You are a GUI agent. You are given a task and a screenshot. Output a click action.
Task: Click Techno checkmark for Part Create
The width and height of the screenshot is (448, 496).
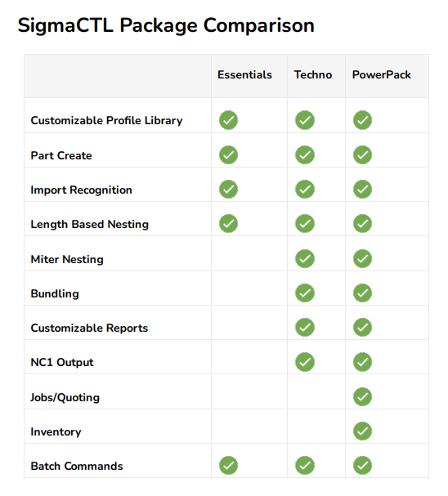pos(305,155)
